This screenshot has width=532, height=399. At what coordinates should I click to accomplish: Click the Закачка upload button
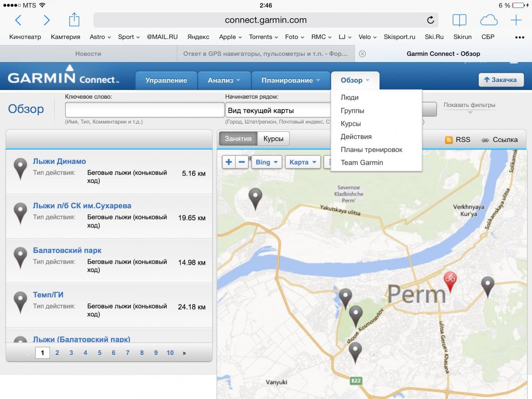tap(501, 80)
